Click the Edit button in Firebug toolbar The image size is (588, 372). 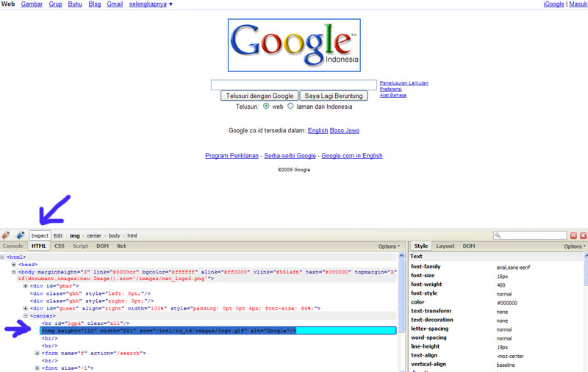coord(58,235)
